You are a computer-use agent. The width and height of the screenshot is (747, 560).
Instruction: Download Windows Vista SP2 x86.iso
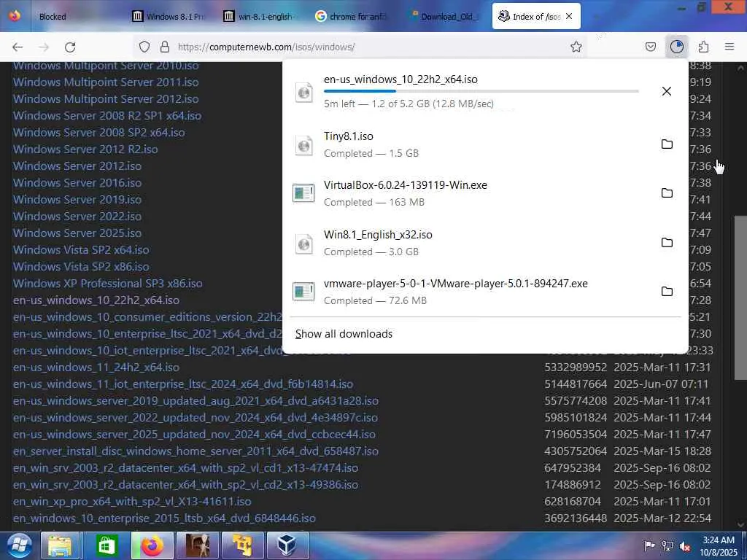[x=81, y=266]
